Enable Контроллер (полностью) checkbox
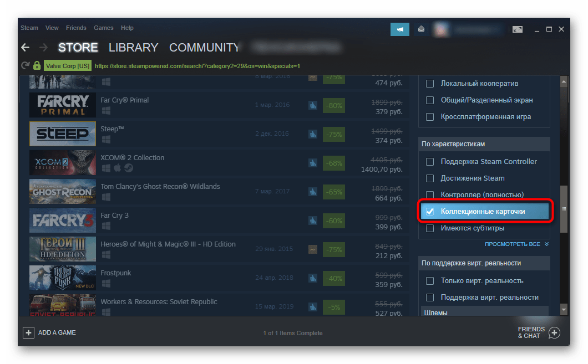This screenshot has height=364, width=588. [x=430, y=194]
